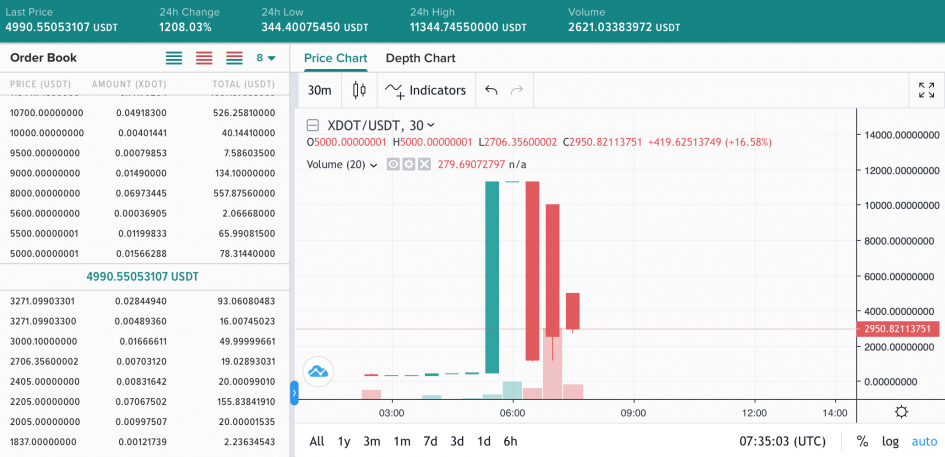Select the 5000.00000001 ask price
The image size is (945, 457).
(x=45, y=254)
